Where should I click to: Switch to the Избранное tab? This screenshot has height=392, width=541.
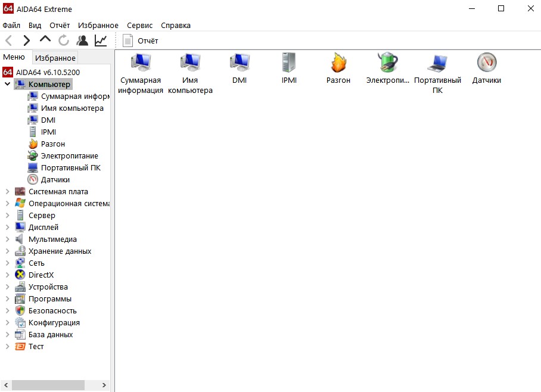click(x=55, y=58)
